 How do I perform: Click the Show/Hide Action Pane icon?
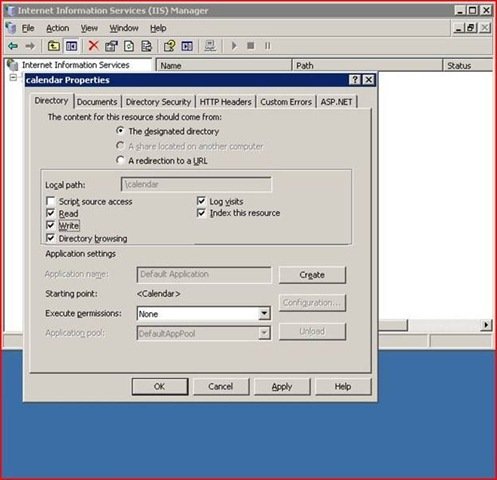tap(187, 46)
